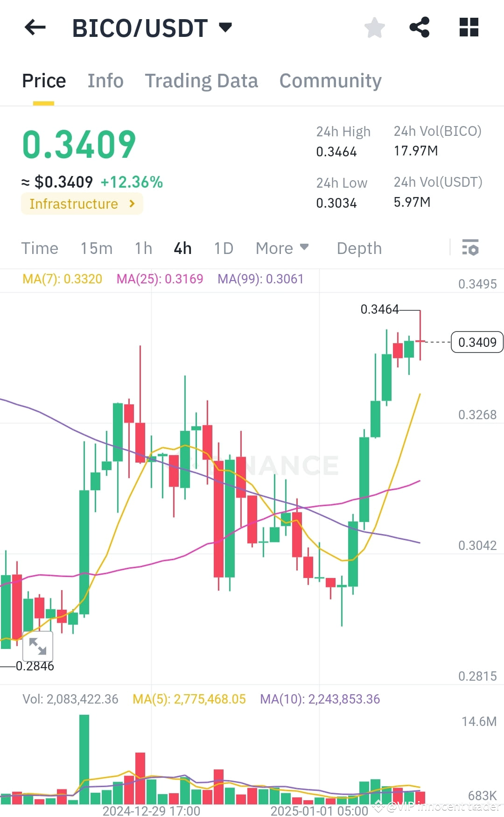Tap the MA(7) indicator label

click(62, 279)
